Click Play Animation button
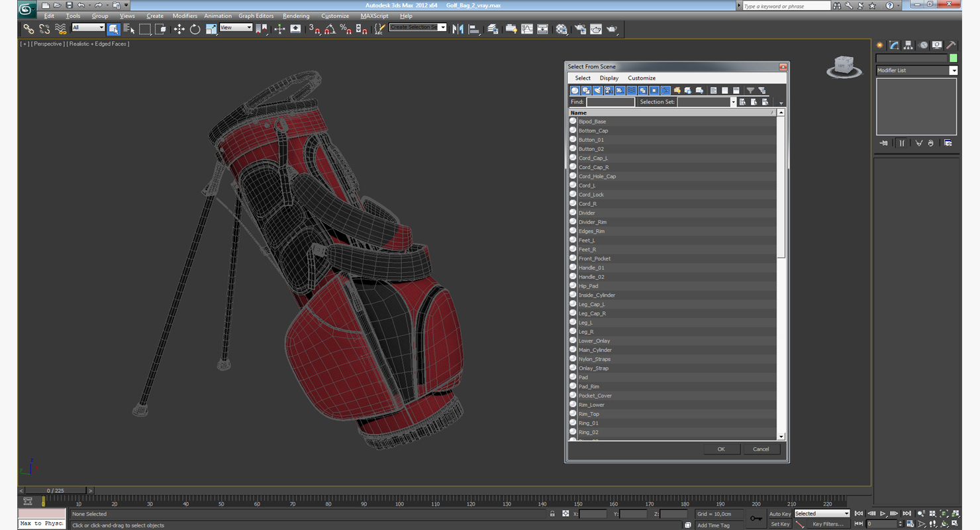This screenshot has width=980, height=530. tap(883, 513)
